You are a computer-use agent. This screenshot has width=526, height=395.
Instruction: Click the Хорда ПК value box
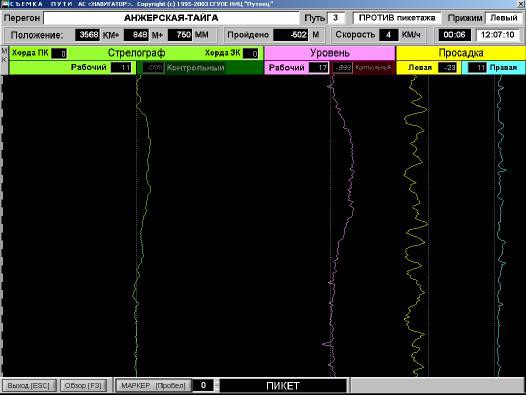59,53
